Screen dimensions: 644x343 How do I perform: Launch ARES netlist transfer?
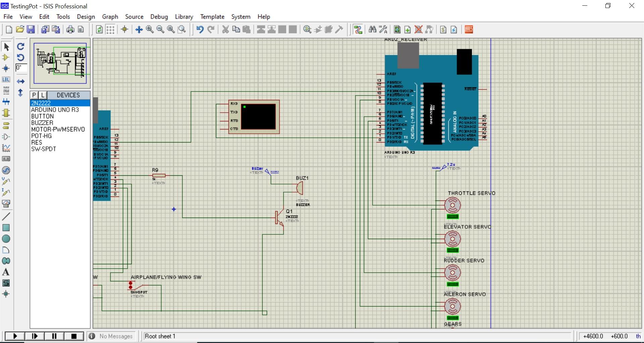pyautogui.click(x=469, y=30)
